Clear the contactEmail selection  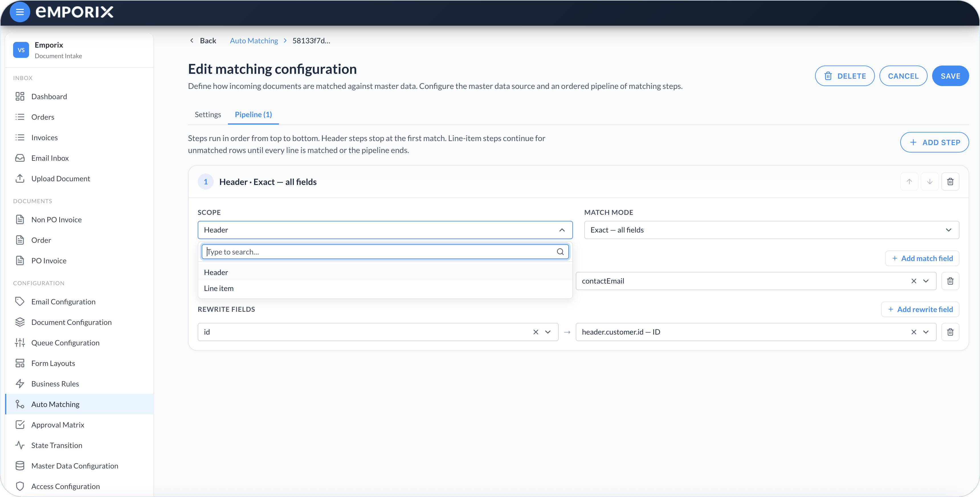click(x=913, y=281)
